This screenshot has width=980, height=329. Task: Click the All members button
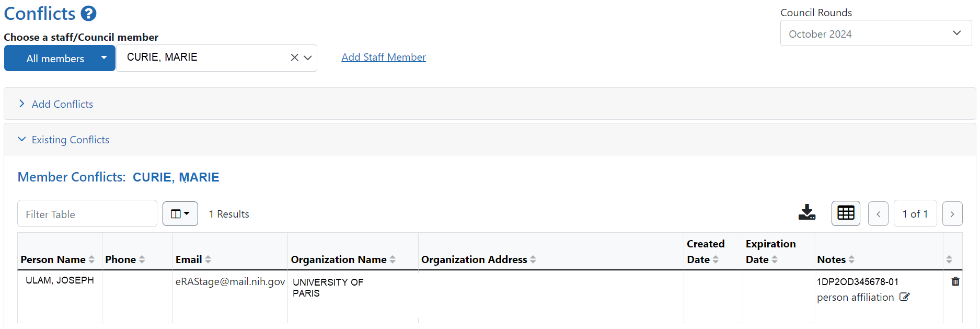point(55,58)
